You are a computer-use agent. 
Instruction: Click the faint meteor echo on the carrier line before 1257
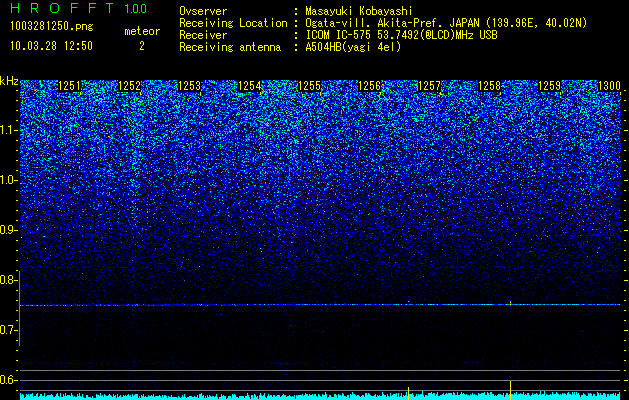click(408, 303)
